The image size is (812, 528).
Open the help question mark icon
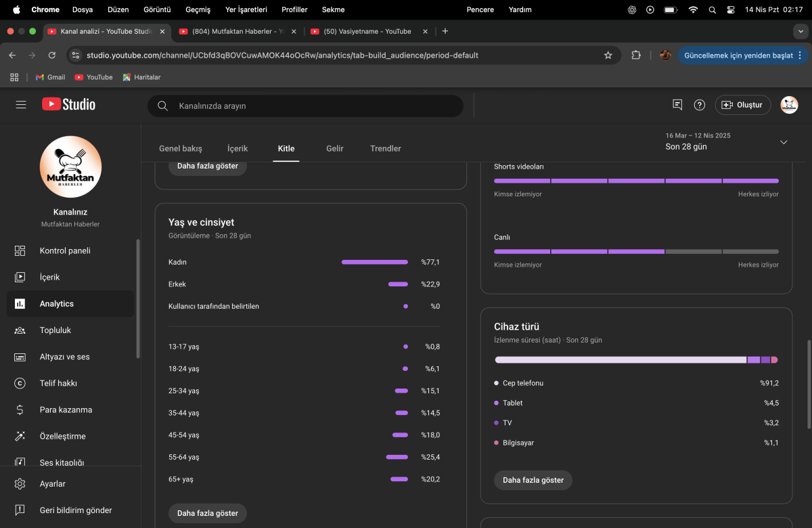700,105
